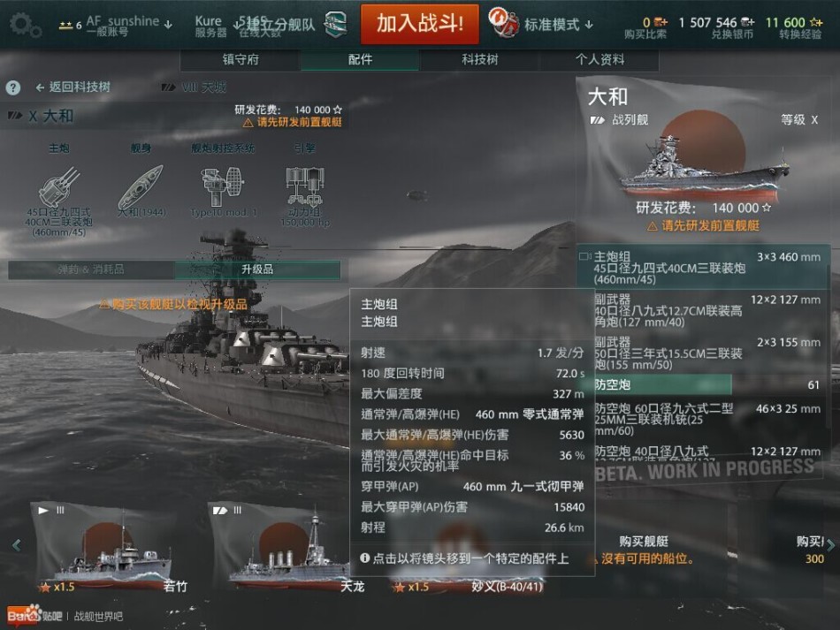
Task: Open the 个人资料 tab
Action: coord(599,59)
